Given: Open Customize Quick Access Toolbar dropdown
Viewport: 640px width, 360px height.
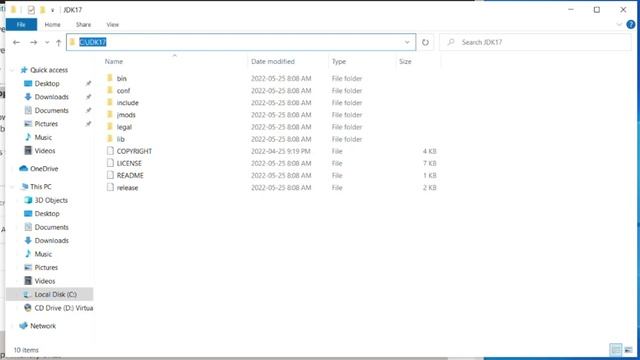Looking at the screenshot, I should point(53,10).
